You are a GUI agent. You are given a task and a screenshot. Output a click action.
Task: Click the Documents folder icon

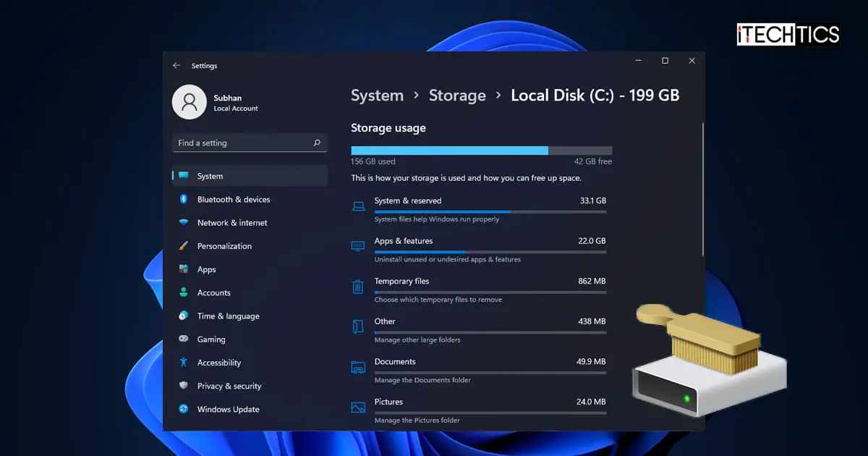point(358,367)
